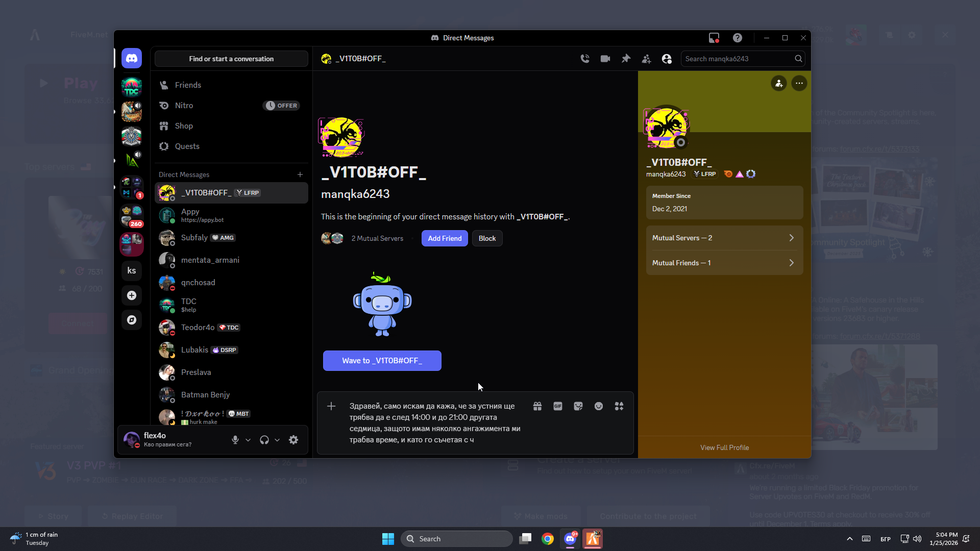Open the Preslava conversation
The image size is (980, 551).
[x=231, y=372]
